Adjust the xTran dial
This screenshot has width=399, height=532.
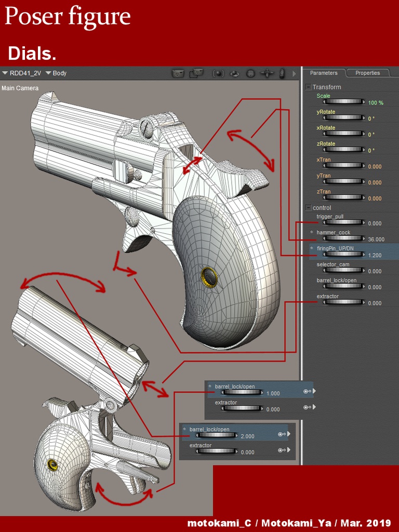pyautogui.click(x=344, y=166)
